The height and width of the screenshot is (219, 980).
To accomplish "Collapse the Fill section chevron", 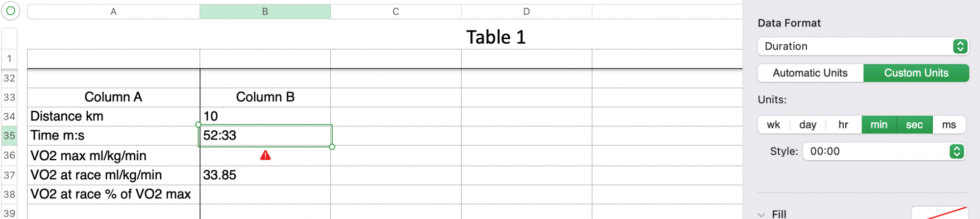I will pyautogui.click(x=761, y=215).
